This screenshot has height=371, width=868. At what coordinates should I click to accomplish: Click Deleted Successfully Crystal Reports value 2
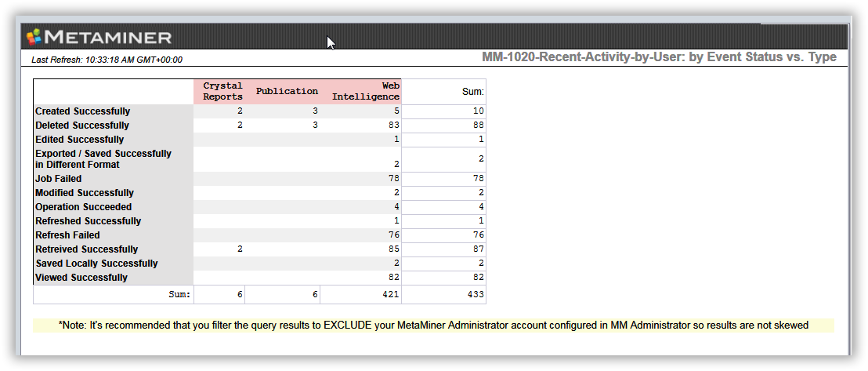click(240, 125)
